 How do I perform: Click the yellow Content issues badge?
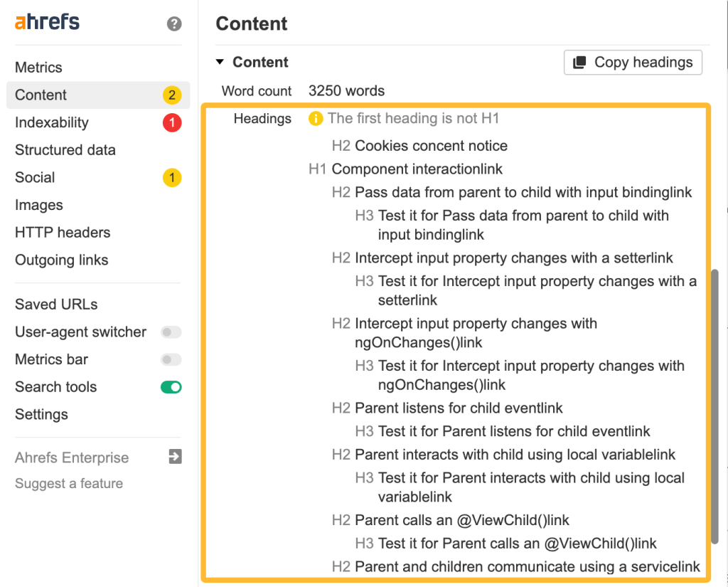171,95
